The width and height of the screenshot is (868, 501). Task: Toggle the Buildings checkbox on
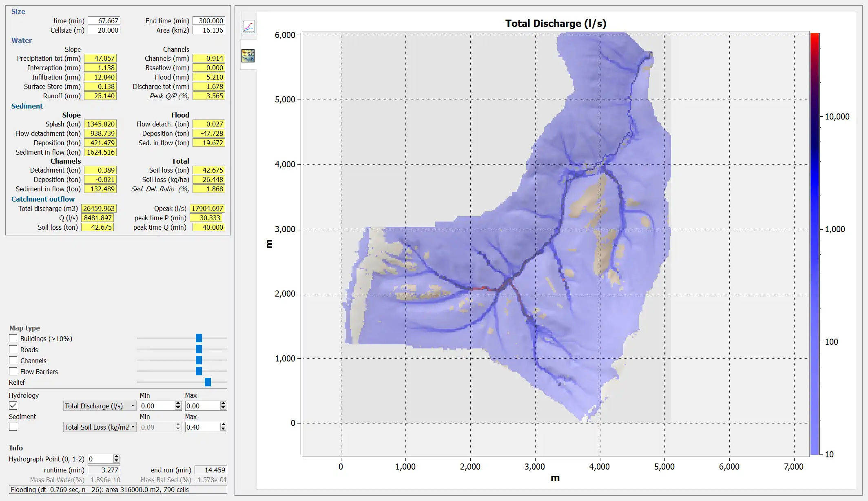pos(13,338)
